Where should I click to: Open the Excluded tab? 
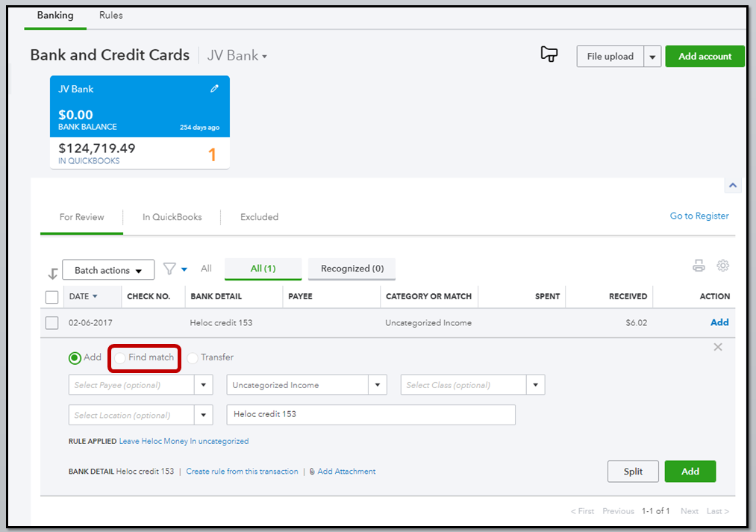tap(259, 217)
